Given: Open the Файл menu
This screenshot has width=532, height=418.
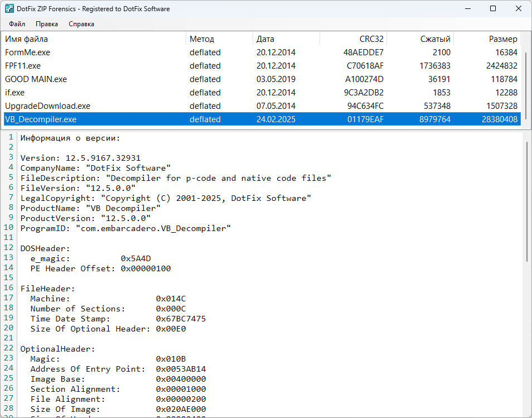Looking at the screenshot, I should [x=17, y=24].
